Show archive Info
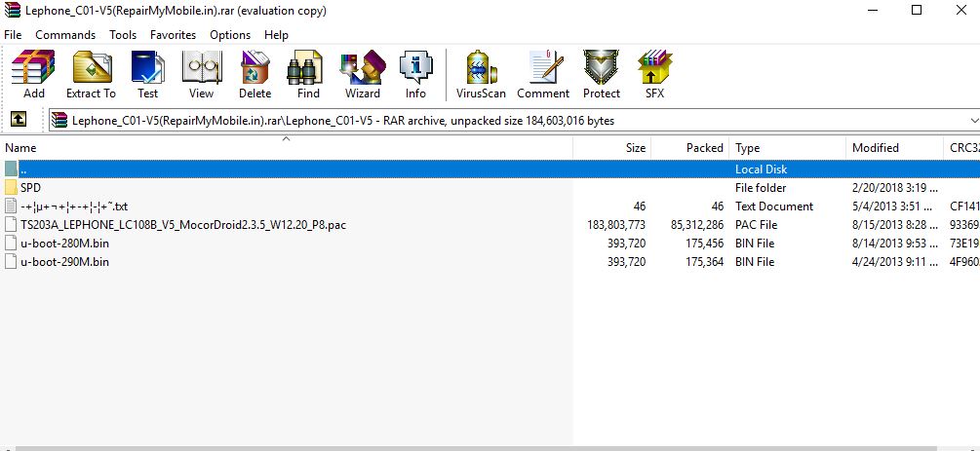980x451 pixels. click(x=415, y=75)
